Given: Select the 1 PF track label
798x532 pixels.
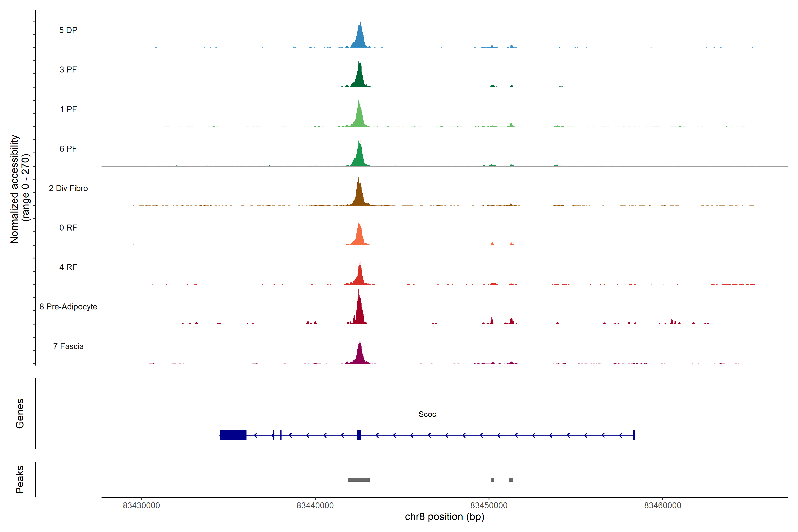Looking at the screenshot, I should click(x=68, y=109).
